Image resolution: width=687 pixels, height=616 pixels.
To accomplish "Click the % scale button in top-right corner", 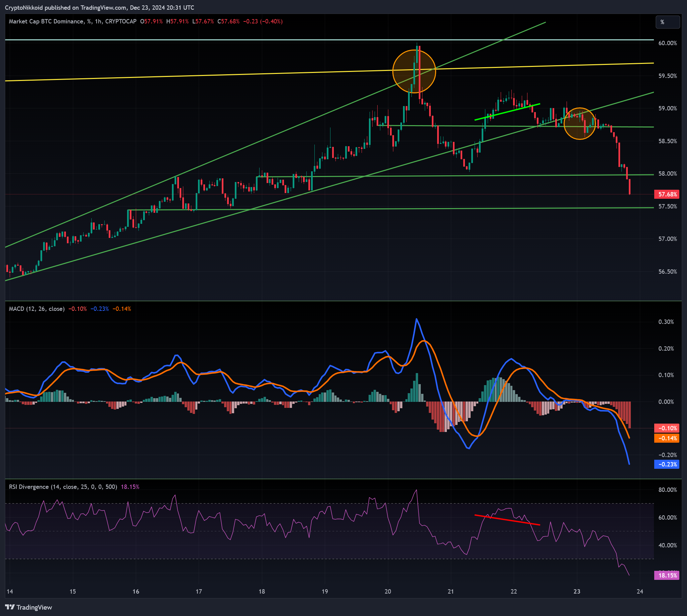I will click(x=667, y=22).
